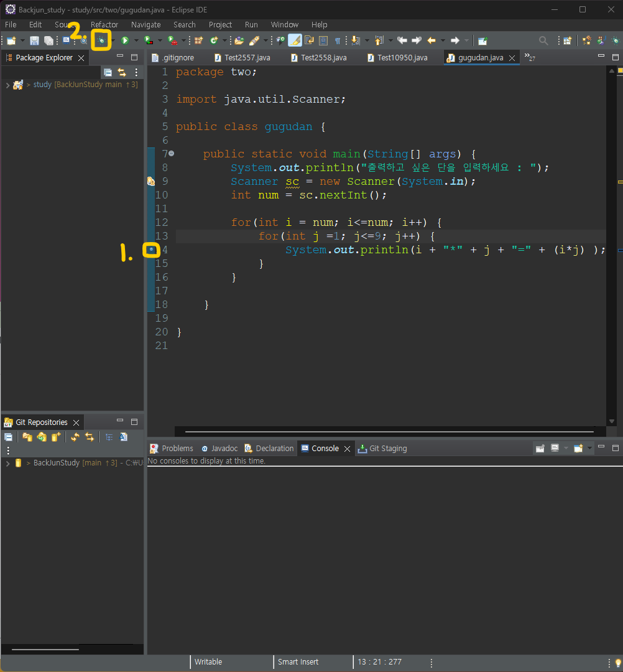The height and width of the screenshot is (672, 623).
Task: Show hidden editor tabs list (»27)
Action: (530, 57)
